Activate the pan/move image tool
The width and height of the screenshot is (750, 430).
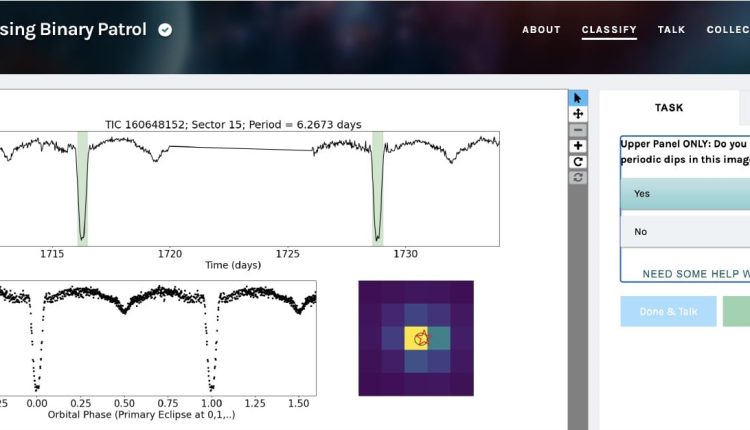point(578,114)
